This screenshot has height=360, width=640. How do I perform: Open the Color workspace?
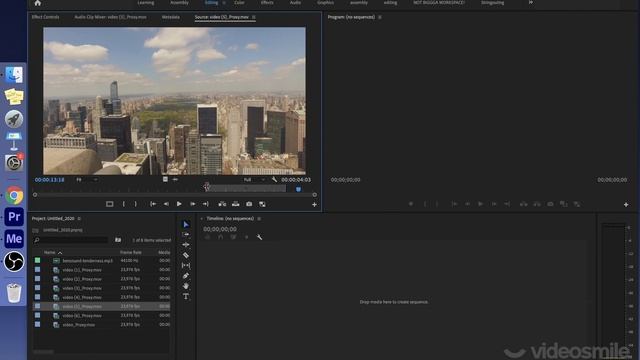(239, 2)
